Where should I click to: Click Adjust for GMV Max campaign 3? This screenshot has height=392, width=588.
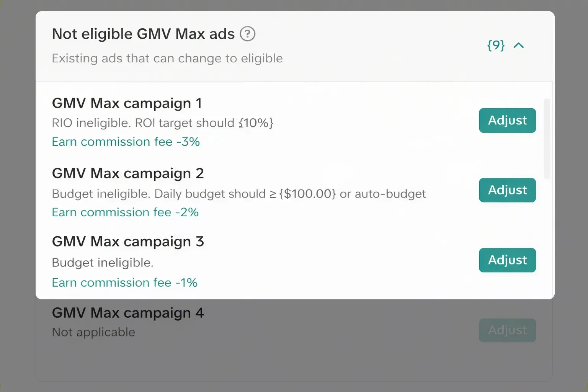pos(507,260)
